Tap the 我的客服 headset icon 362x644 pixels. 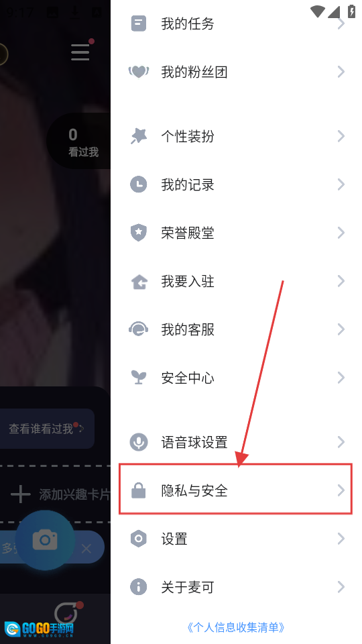coord(138,329)
